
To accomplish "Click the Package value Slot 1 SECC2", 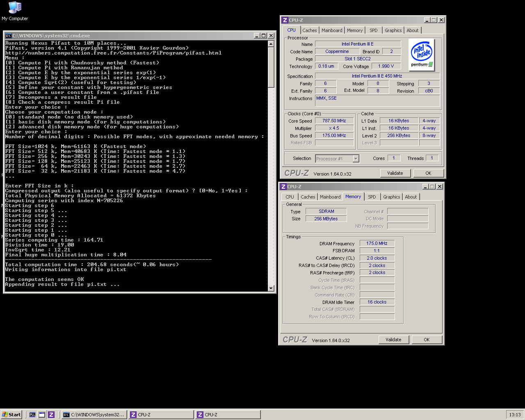I will pos(358,59).
